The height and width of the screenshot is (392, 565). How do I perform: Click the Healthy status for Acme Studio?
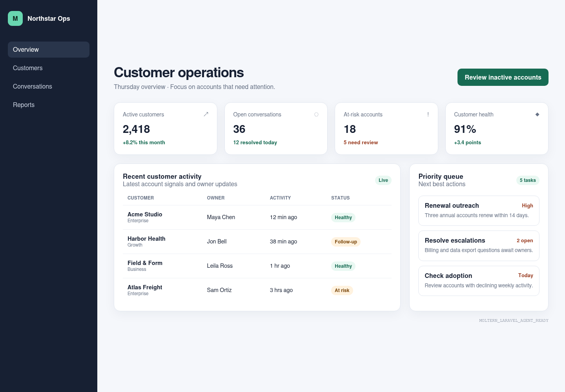(343, 218)
